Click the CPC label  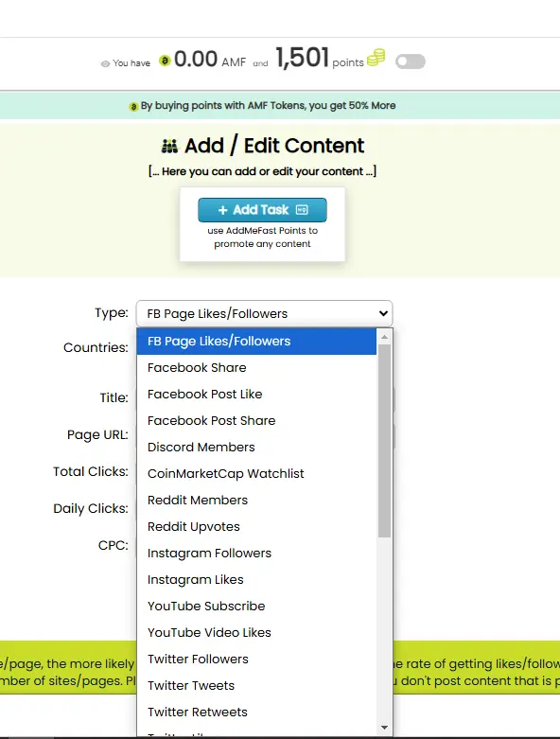pos(113,545)
